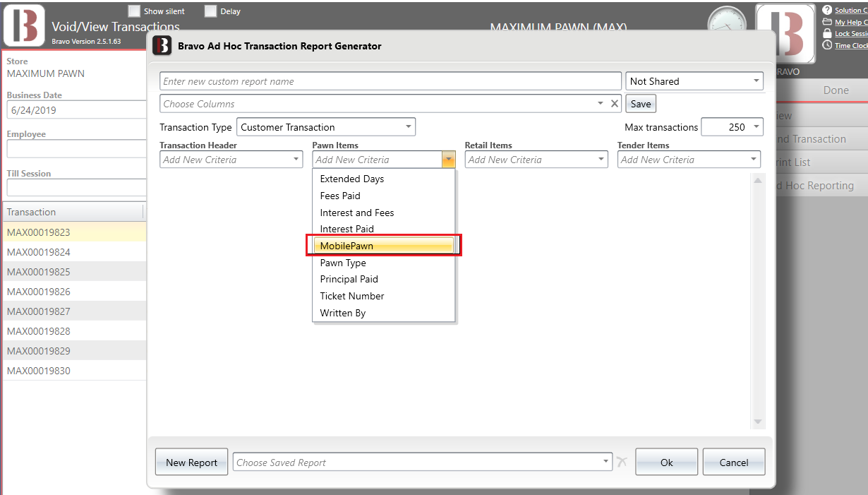Click the Time Clock icon

(x=827, y=45)
